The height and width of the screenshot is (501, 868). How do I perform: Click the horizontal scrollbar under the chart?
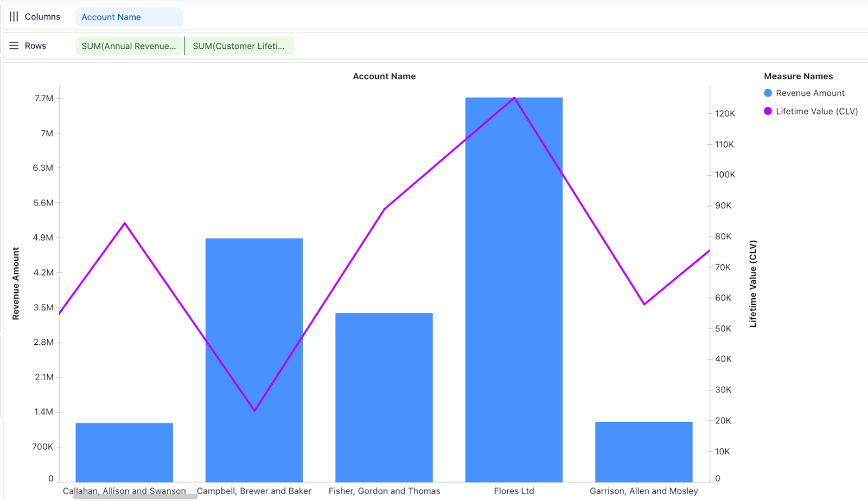coord(135,497)
